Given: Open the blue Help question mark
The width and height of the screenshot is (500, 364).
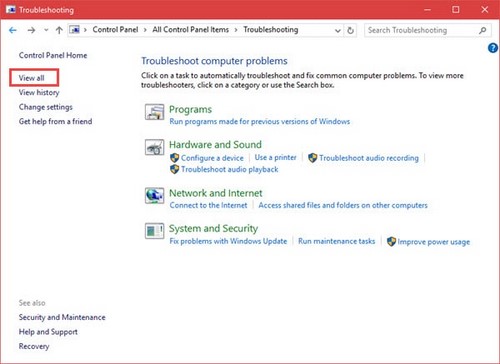Looking at the screenshot, I should pyautogui.click(x=493, y=48).
